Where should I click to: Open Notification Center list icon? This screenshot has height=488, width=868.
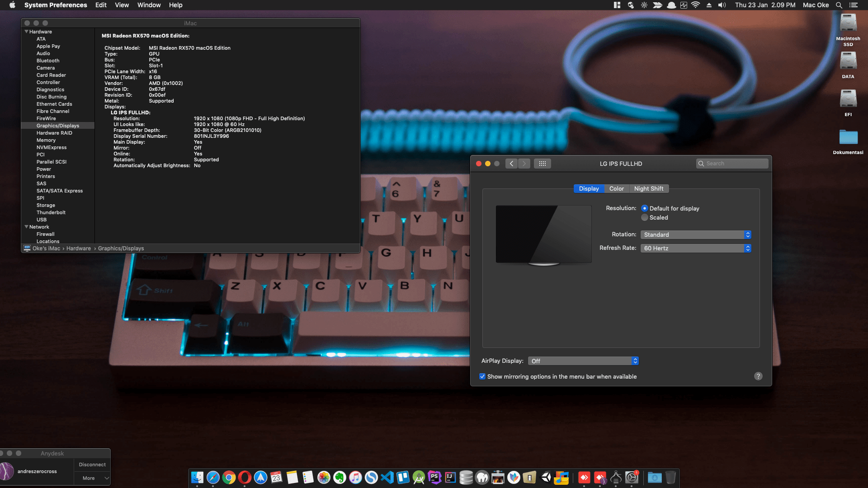[854, 5]
